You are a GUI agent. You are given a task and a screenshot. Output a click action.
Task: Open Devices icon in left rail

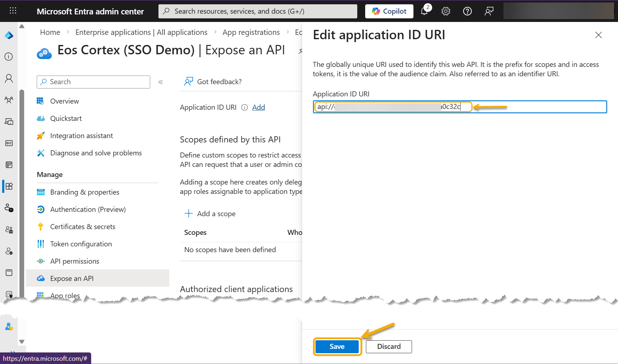pos(9,122)
